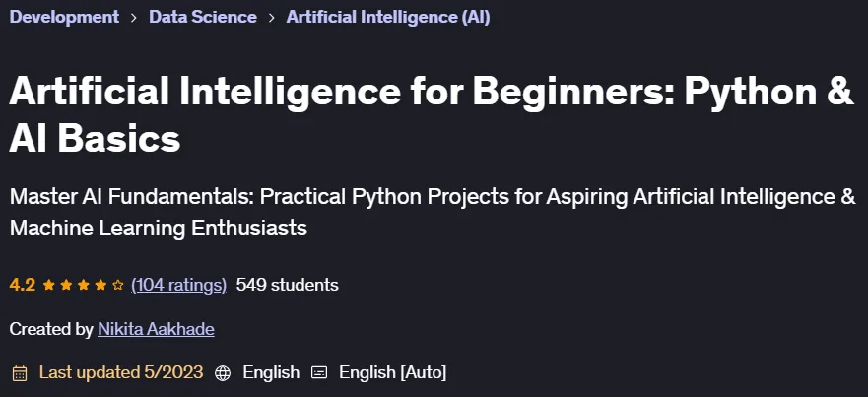Click the course title heading

click(432, 115)
